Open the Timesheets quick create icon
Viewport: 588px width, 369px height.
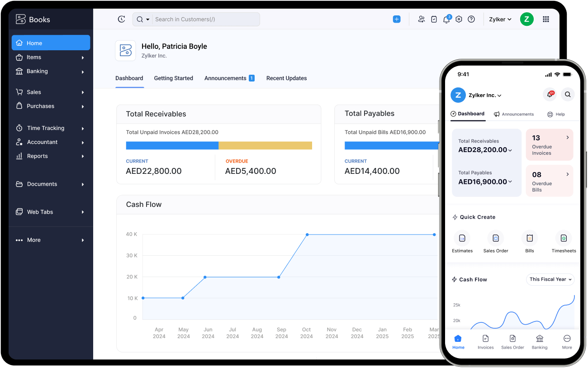tap(564, 238)
